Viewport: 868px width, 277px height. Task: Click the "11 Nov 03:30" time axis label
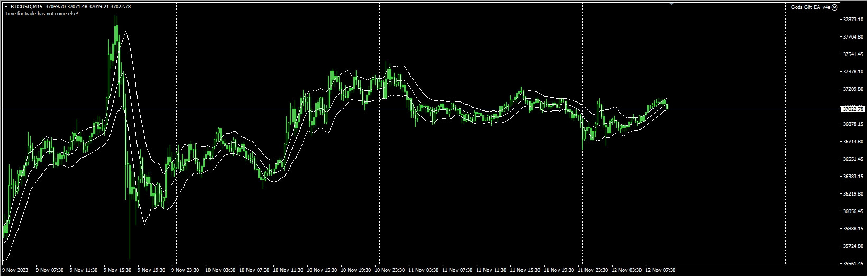423,270
